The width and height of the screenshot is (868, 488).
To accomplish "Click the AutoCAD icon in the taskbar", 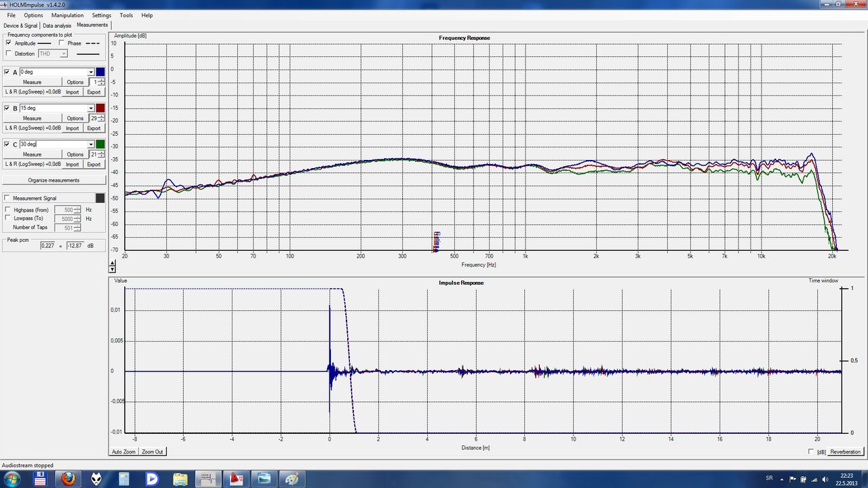I will 237,479.
